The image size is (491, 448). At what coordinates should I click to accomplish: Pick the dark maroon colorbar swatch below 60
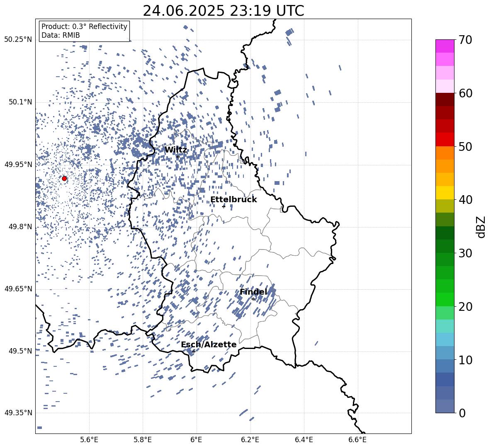point(445,99)
